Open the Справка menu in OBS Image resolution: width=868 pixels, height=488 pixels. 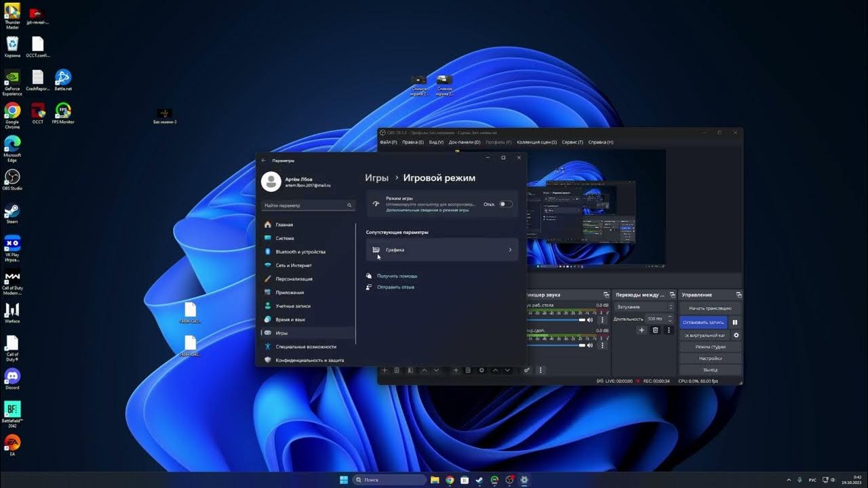click(601, 142)
